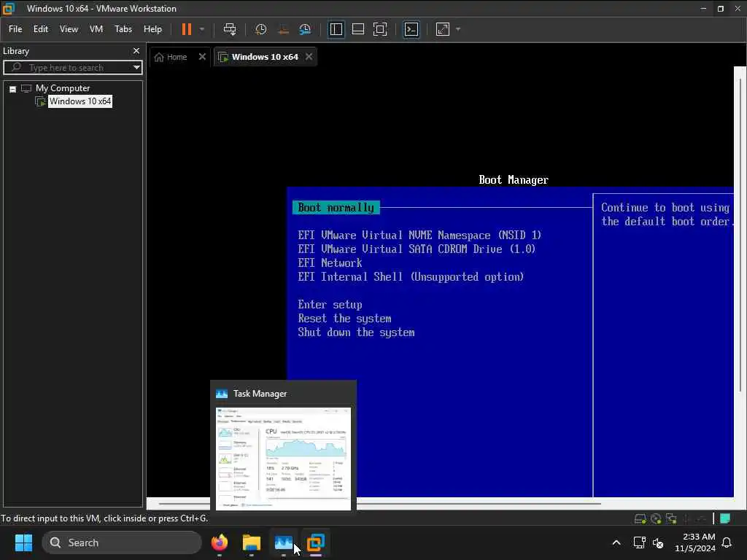Open the Library search dropdown arrow

[x=136, y=67]
